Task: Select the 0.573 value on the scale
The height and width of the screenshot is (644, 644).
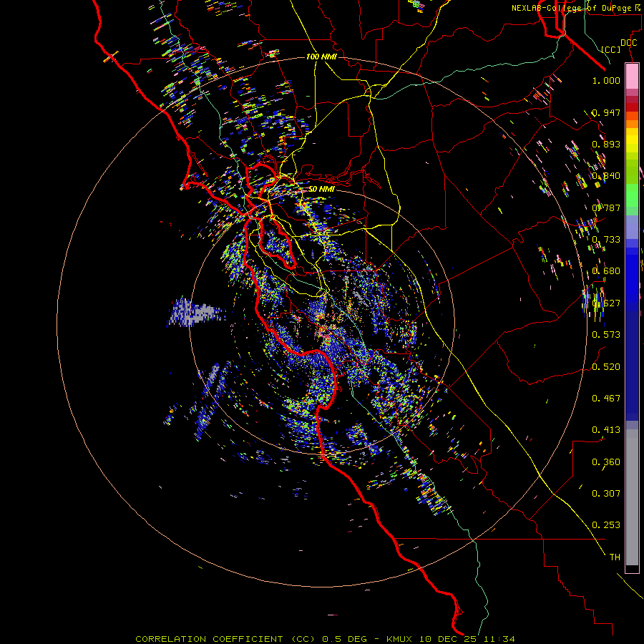Action: pyautogui.click(x=606, y=335)
